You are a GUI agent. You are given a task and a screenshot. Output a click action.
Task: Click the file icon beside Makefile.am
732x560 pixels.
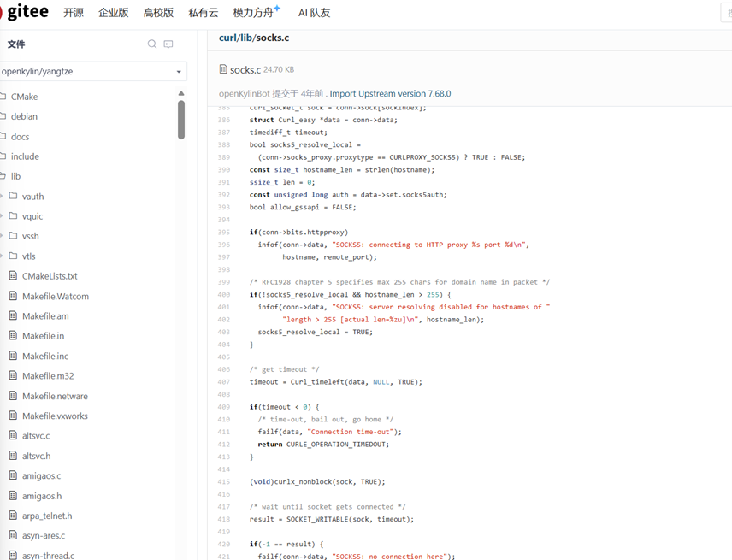(13, 316)
